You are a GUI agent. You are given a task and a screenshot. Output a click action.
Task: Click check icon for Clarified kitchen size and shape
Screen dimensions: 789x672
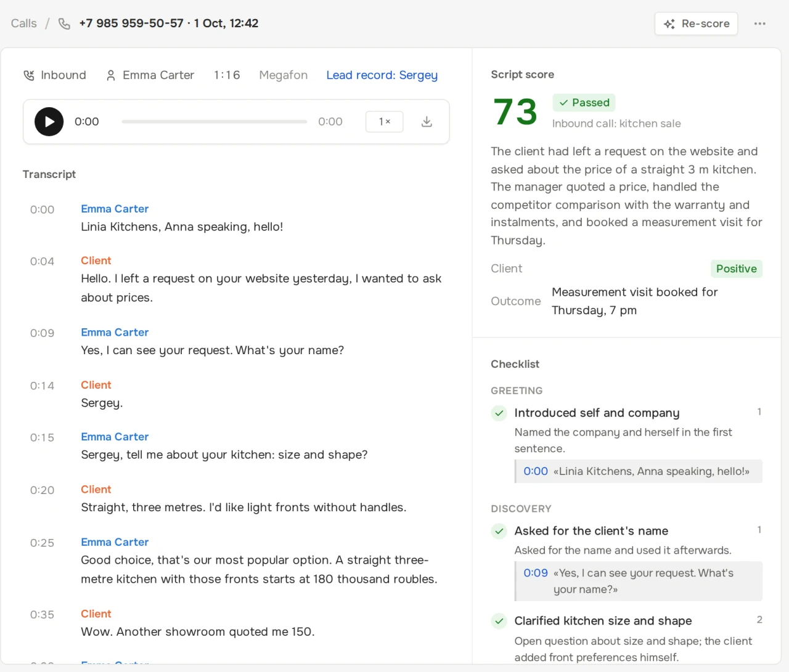pyautogui.click(x=499, y=621)
